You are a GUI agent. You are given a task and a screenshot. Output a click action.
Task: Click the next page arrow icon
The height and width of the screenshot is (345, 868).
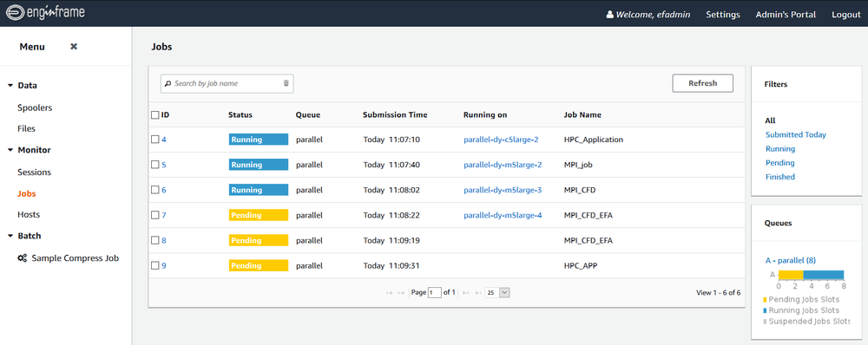[x=466, y=292]
